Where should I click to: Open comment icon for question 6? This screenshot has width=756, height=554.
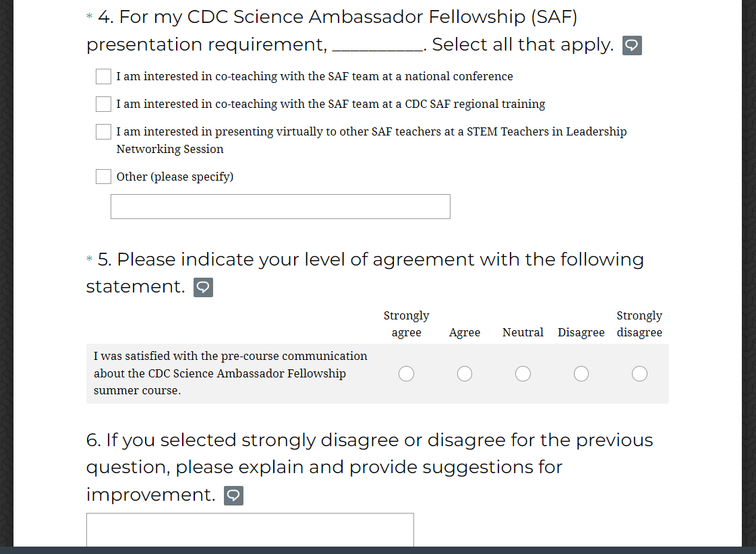[233, 496]
